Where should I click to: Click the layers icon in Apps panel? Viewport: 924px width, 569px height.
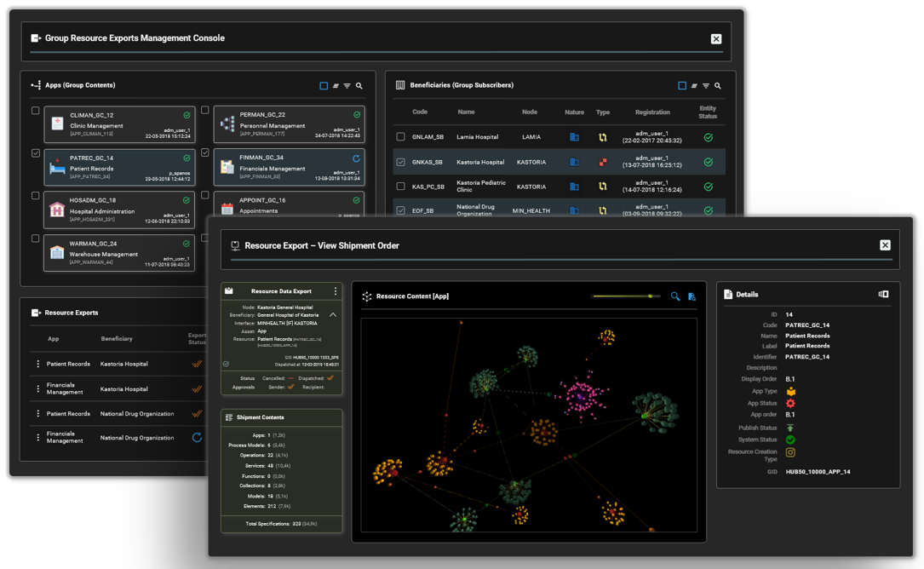click(x=336, y=86)
